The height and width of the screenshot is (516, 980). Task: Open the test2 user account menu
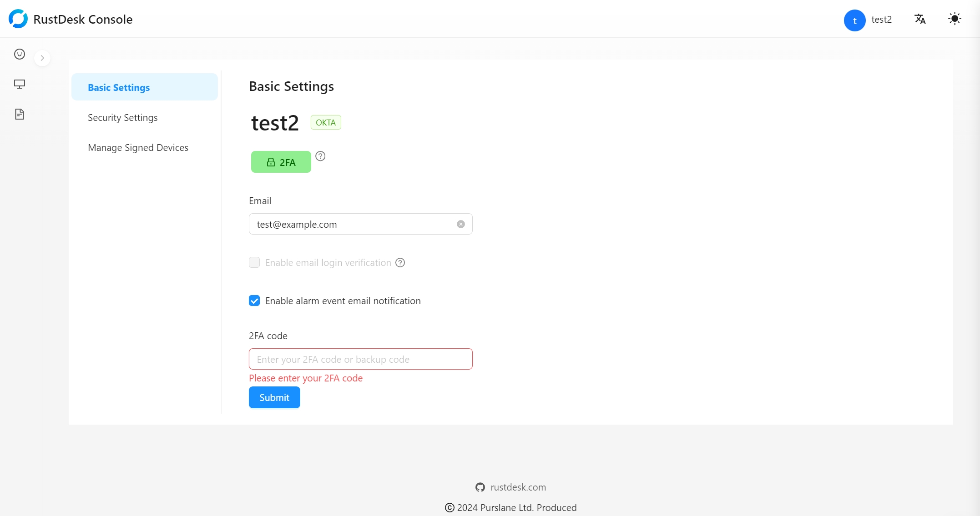coord(881,20)
